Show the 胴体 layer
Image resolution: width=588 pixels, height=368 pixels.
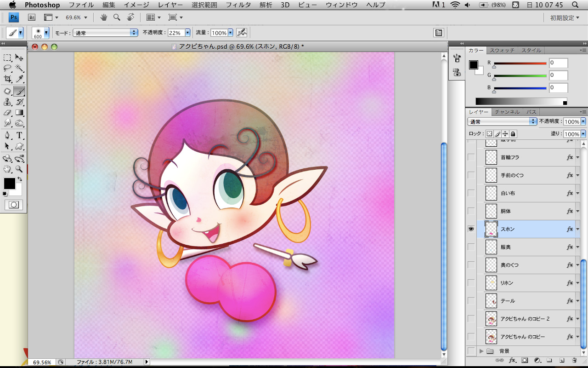click(471, 211)
